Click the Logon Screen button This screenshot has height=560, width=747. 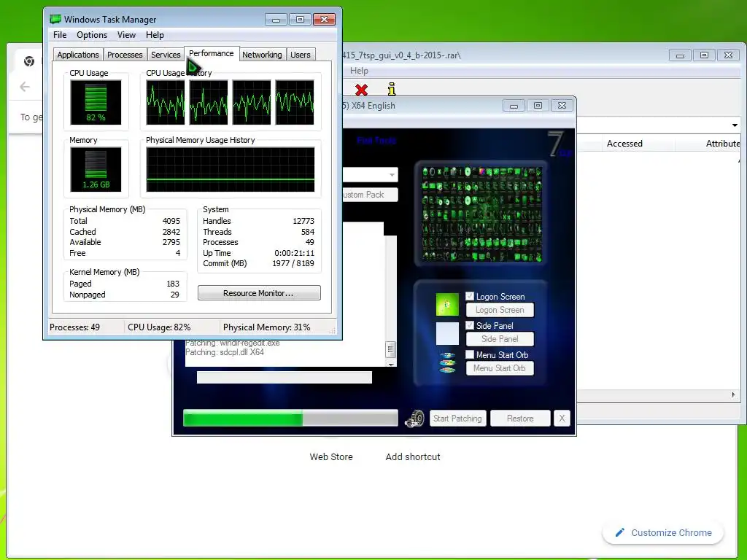pos(500,310)
